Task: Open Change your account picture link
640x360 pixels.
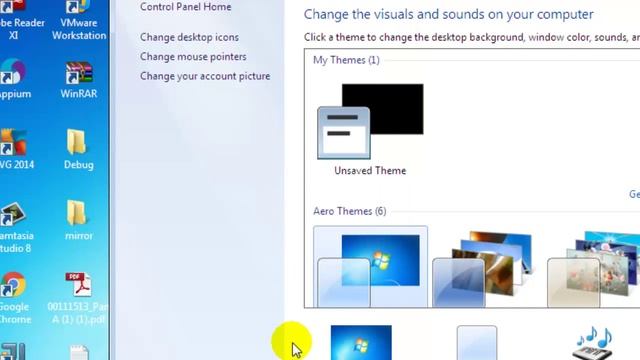Action: click(x=205, y=76)
